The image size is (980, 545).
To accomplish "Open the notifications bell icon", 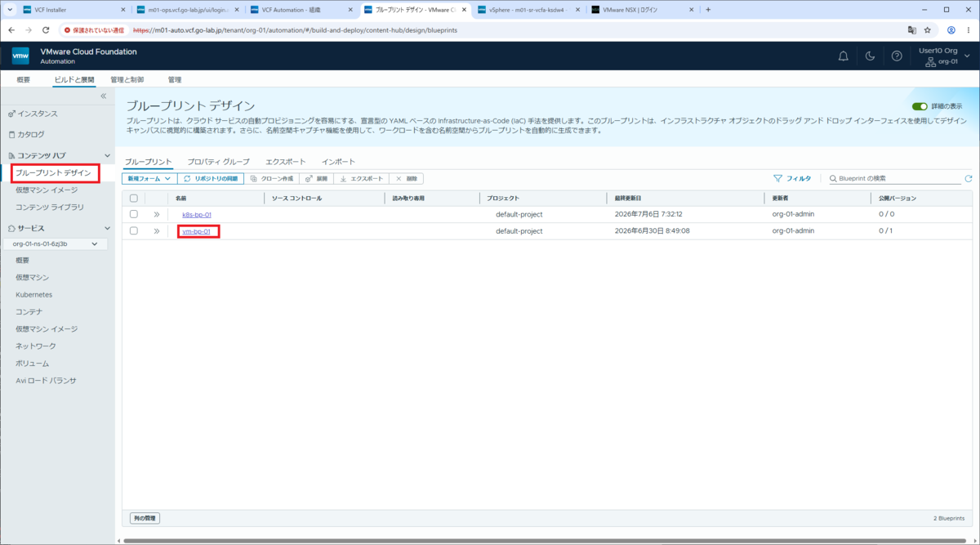I will (844, 56).
